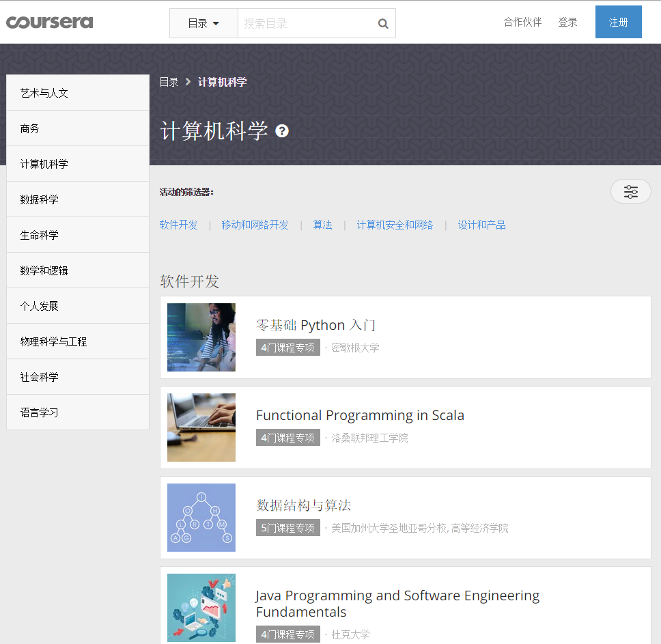Image resolution: width=661 pixels, height=644 pixels.
Task: Select 语言学习 in the sidebar
Action: click(78, 412)
